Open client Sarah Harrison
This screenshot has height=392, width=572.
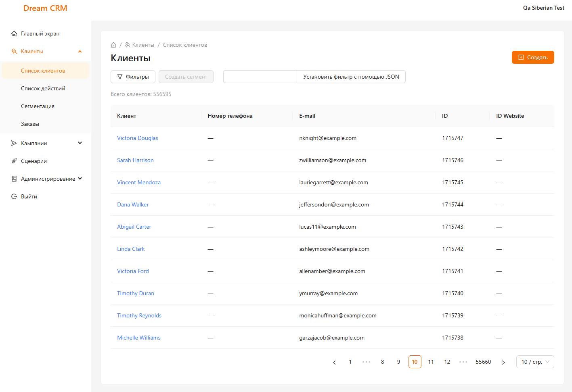135,160
